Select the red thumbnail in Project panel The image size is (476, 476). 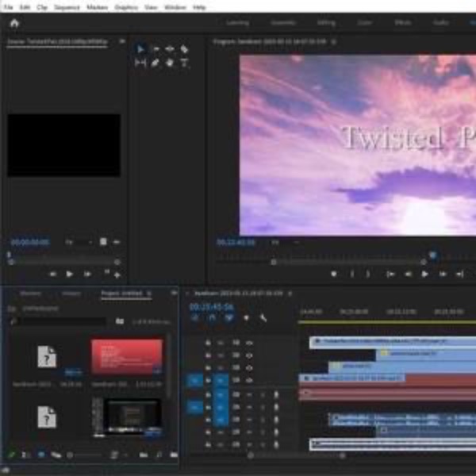(127, 356)
